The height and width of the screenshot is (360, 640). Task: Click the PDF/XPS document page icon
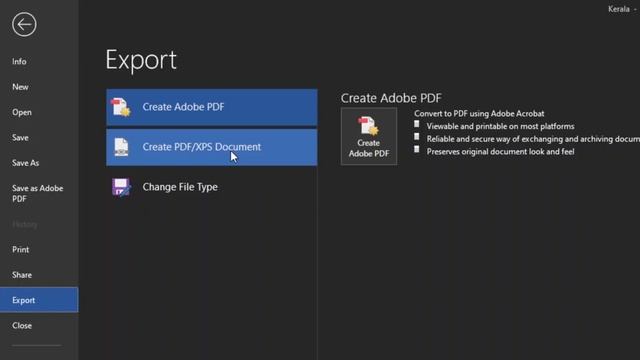tap(121, 147)
